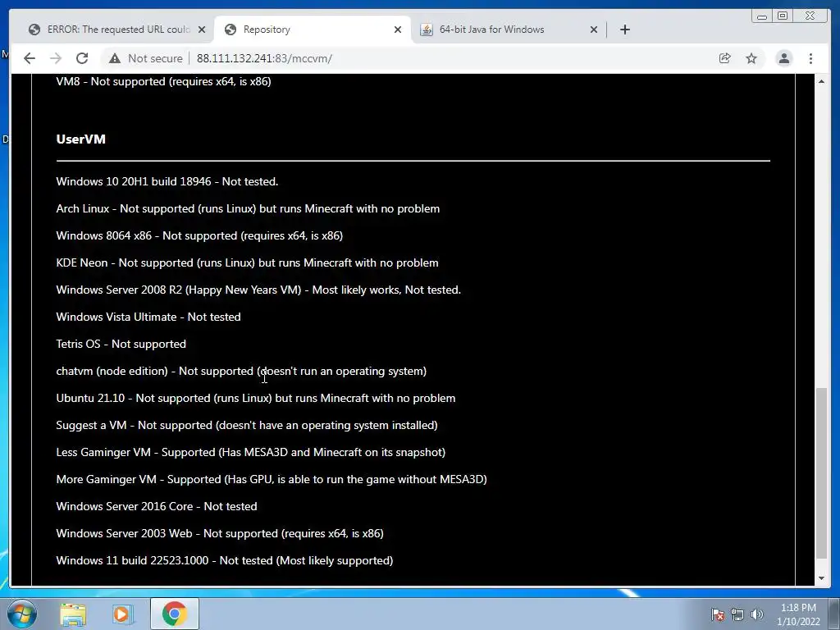Click the Windows Server 2016 Core line
This screenshot has height=630, width=840.
click(157, 506)
